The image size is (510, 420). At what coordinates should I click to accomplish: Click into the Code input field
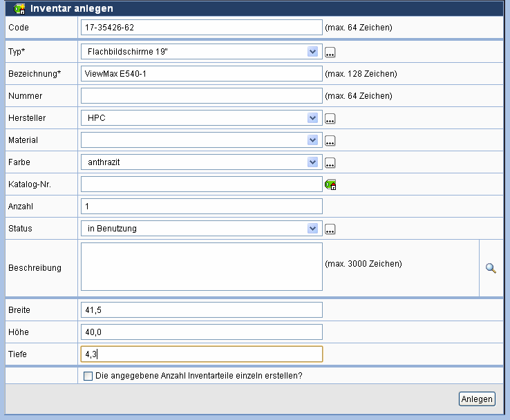(201, 28)
